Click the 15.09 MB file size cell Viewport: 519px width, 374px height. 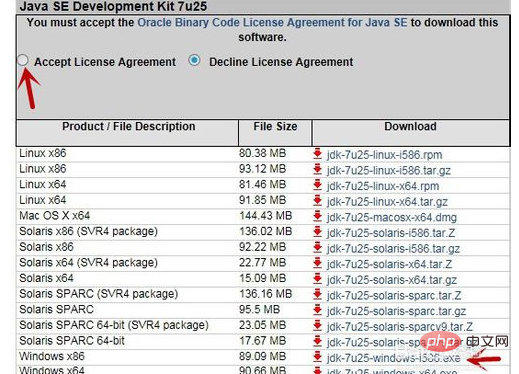pyautogui.click(x=262, y=278)
